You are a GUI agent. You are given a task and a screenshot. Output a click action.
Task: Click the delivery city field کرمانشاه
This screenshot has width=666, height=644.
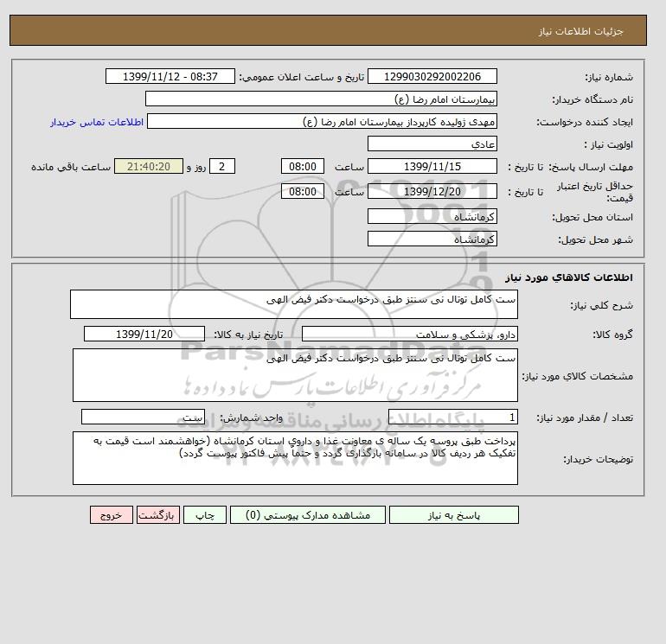[432, 239]
